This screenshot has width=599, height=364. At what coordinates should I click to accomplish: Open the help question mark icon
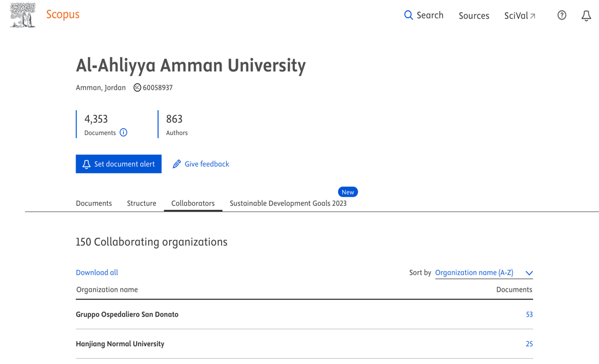click(x=561, y=15)
